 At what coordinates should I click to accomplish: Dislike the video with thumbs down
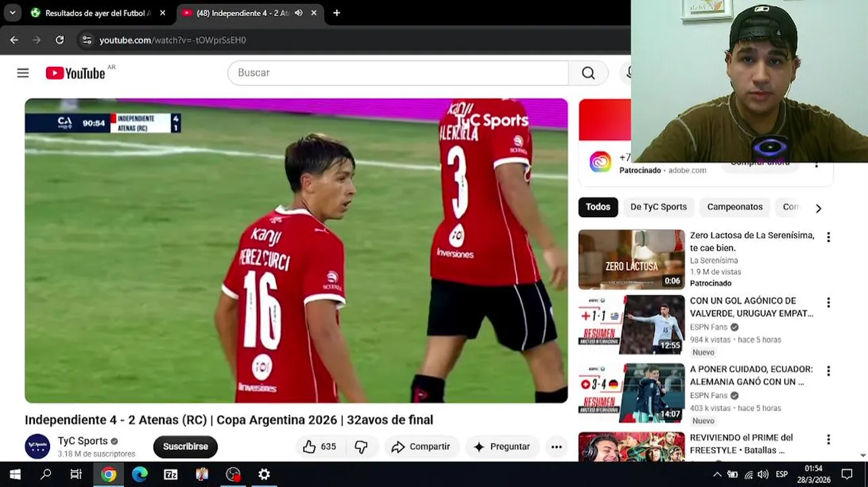362,446
